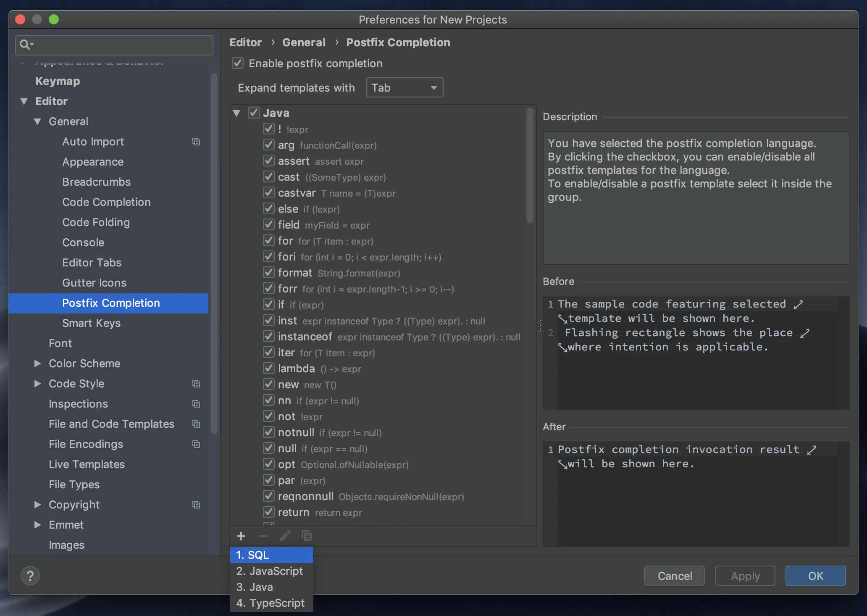The width and height of the screenshot is (867, 616).
Task: Uncheck the Java language checkbox
Action: 254,113
